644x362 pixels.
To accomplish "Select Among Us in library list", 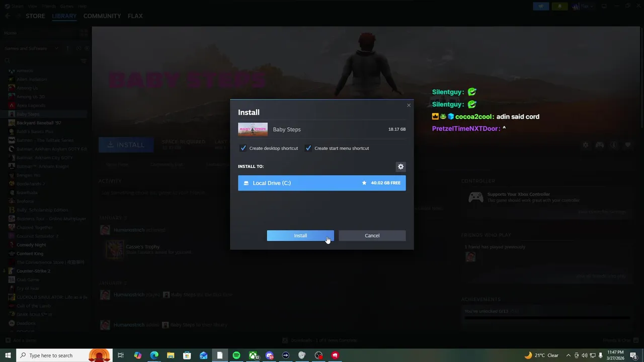I will point(27,88).
